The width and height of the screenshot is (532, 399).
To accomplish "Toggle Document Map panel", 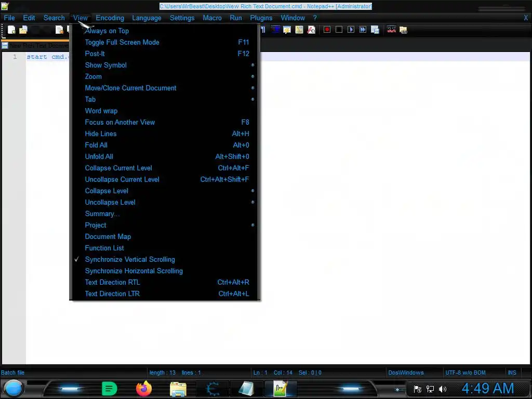I will pos(165,237).
